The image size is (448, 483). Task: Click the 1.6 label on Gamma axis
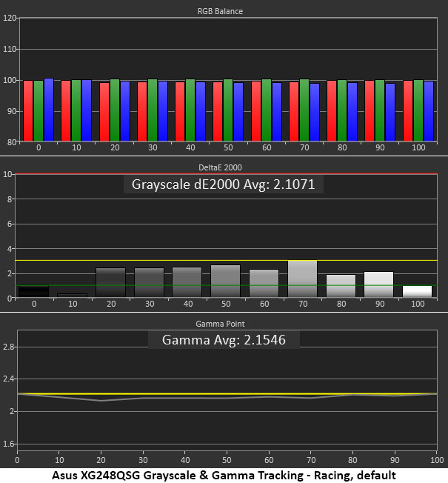pos(9,444)
